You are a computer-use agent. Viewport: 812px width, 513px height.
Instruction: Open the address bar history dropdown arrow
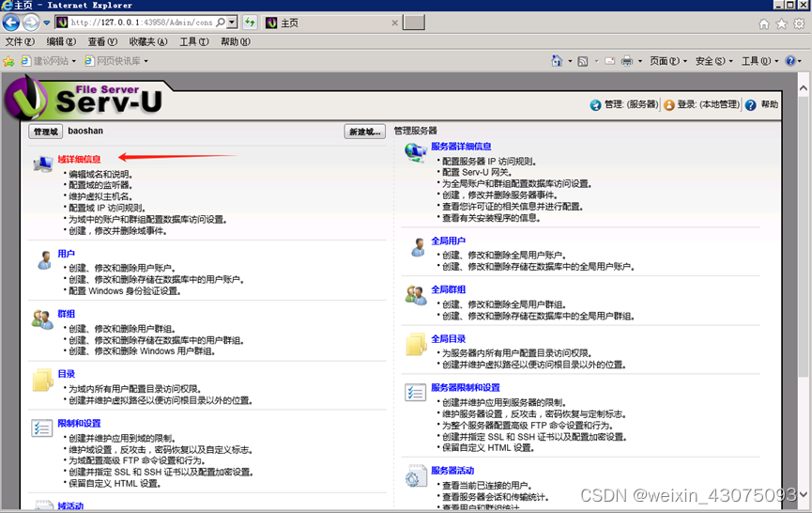(233, 23)
